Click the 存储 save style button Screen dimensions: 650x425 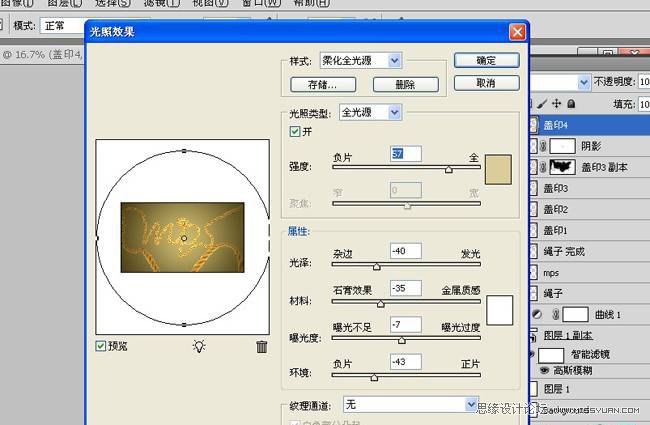point(323,85)
